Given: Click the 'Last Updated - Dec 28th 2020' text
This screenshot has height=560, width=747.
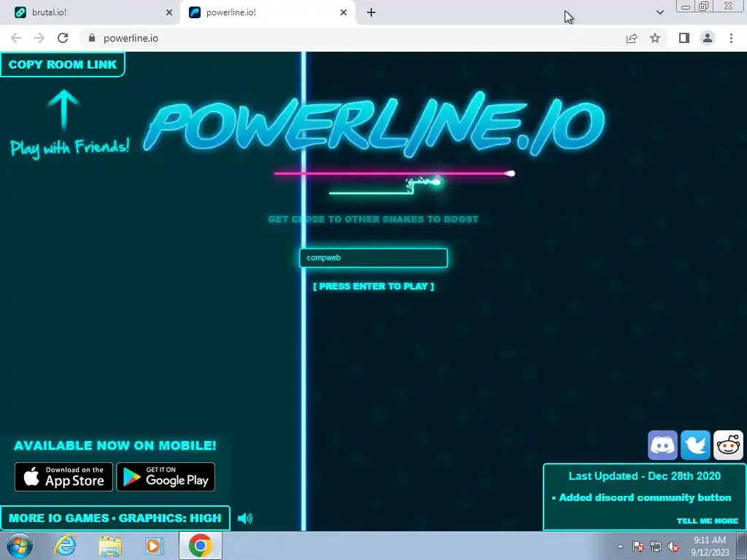Looking at the screenshot, I should tap(645, 476).
